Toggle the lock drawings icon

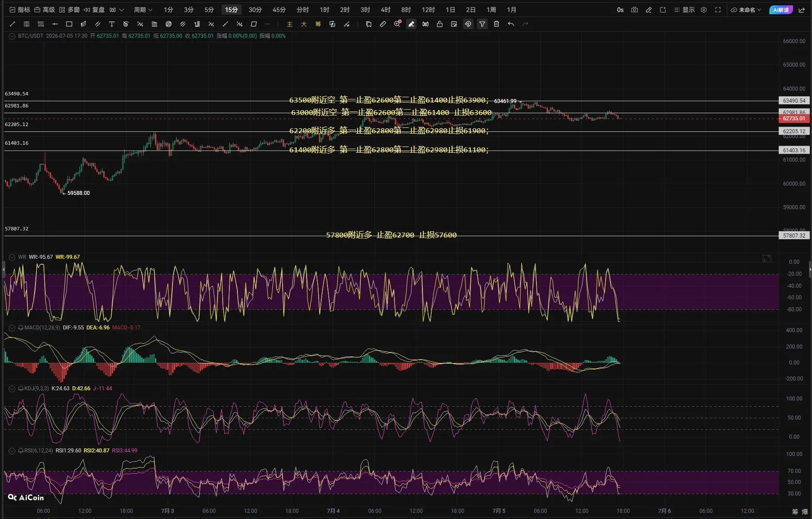coord(440,24)
